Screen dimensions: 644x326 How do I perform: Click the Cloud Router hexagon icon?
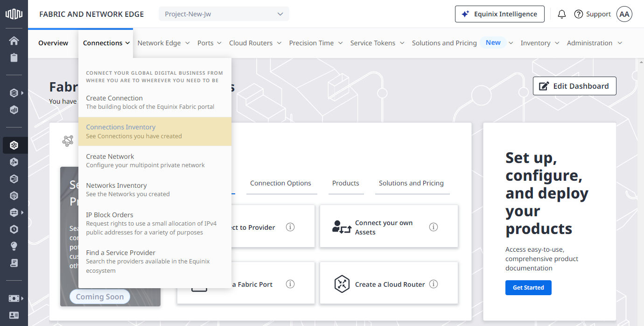click(x=342, y=284)
